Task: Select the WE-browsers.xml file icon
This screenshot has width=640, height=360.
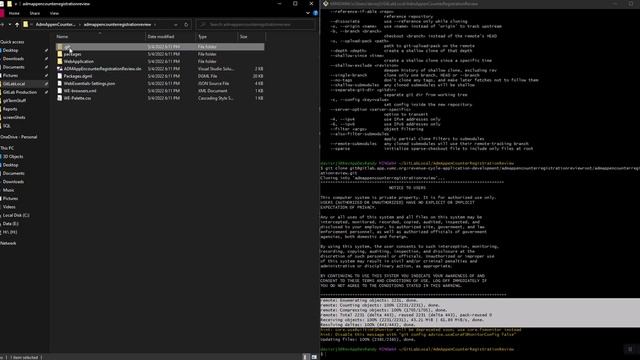Action: tap(60, 91)
